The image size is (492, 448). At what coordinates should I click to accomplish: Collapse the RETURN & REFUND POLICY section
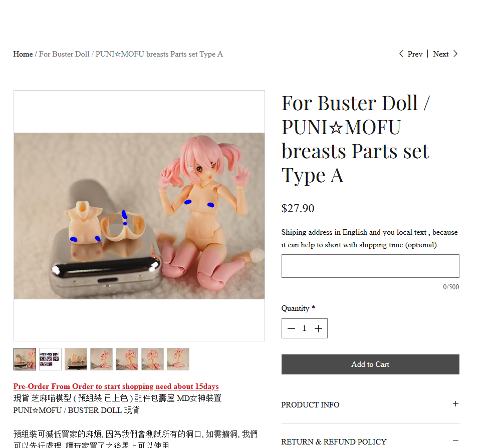(x=370, y=441)
